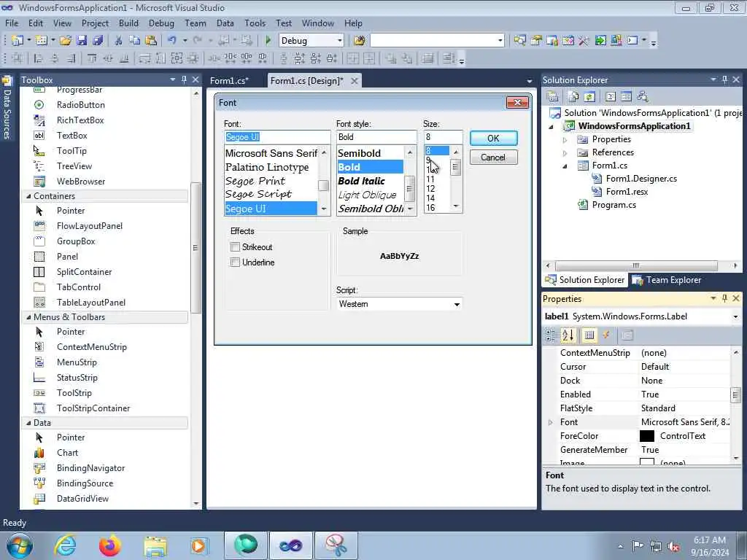Expand the Properties node in Solution Explorer

pos(565,139)
